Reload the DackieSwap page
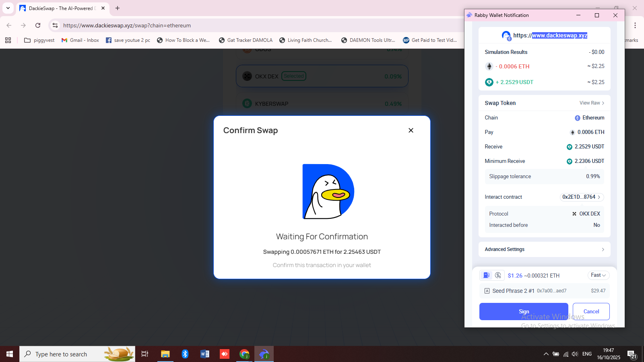 [38, 25]
